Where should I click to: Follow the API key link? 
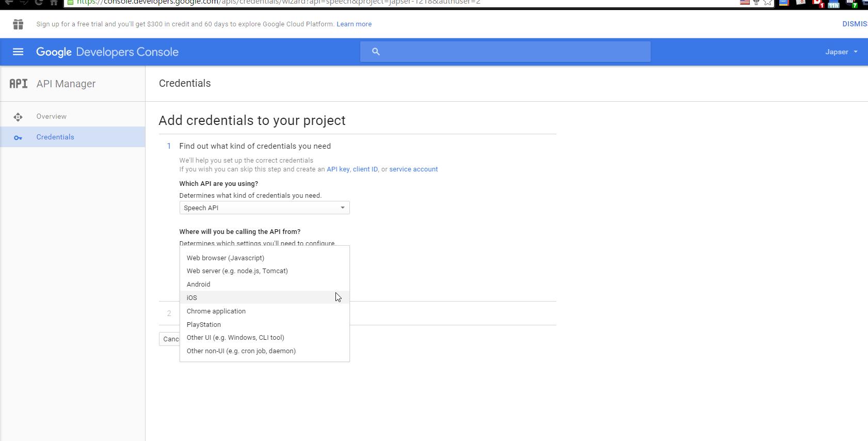pyautogui.click(x=338, y=169)
